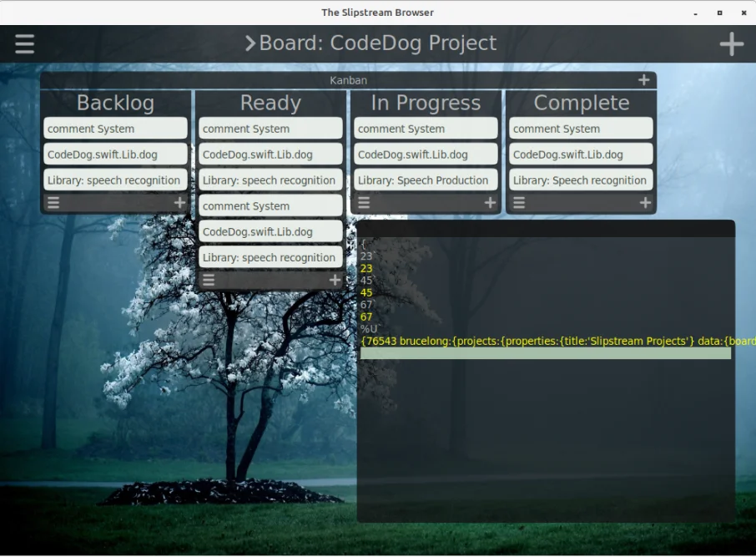Add a new column to Kanban bar
The height and width of the screenshot is (557, 756).
click(x=643, y=80)
